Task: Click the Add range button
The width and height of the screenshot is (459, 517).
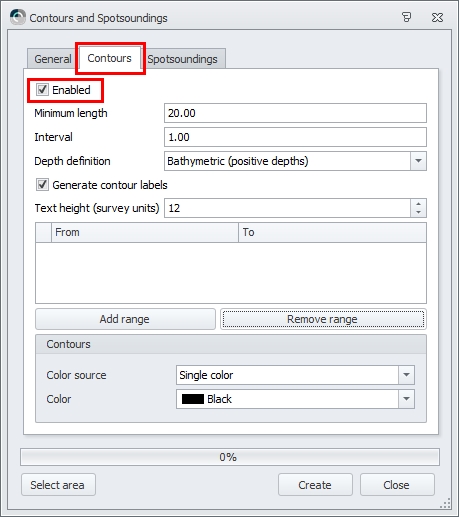Action: pos(125,319)
